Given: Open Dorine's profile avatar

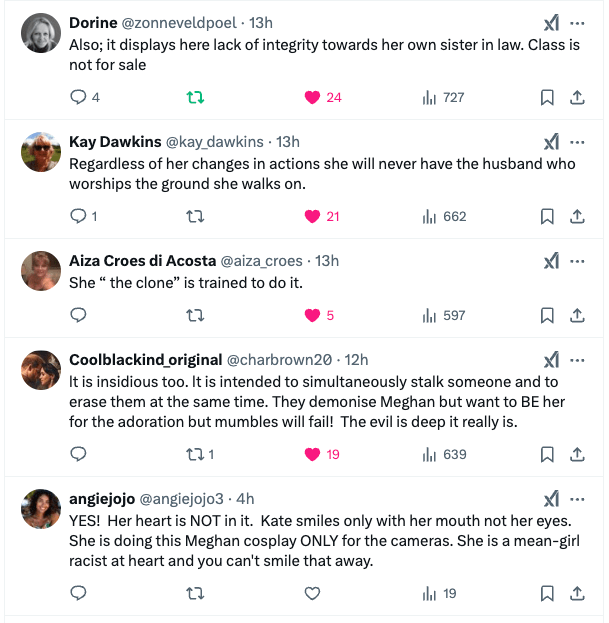Looking at the screenshot, I should click(41, 33).
